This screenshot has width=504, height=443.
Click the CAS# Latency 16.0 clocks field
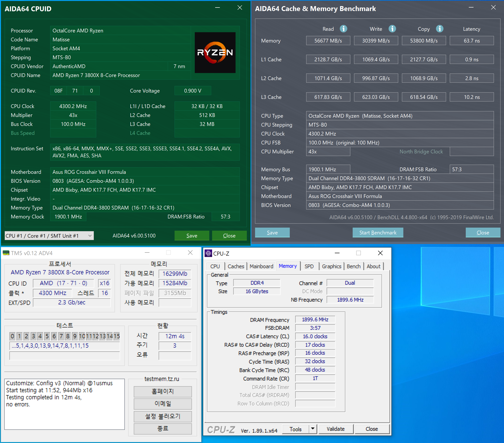click(315, 336)
